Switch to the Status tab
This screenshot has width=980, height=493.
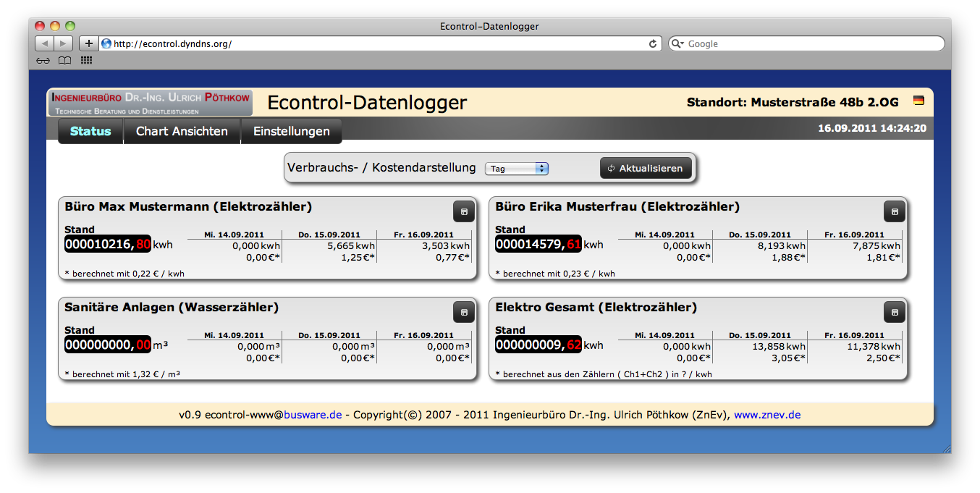click(90, 131)
